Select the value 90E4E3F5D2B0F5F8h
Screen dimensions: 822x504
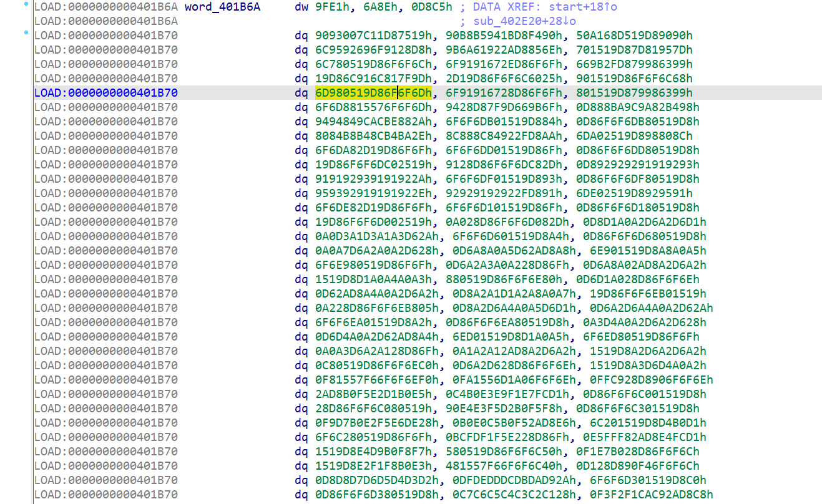point(504,409)
